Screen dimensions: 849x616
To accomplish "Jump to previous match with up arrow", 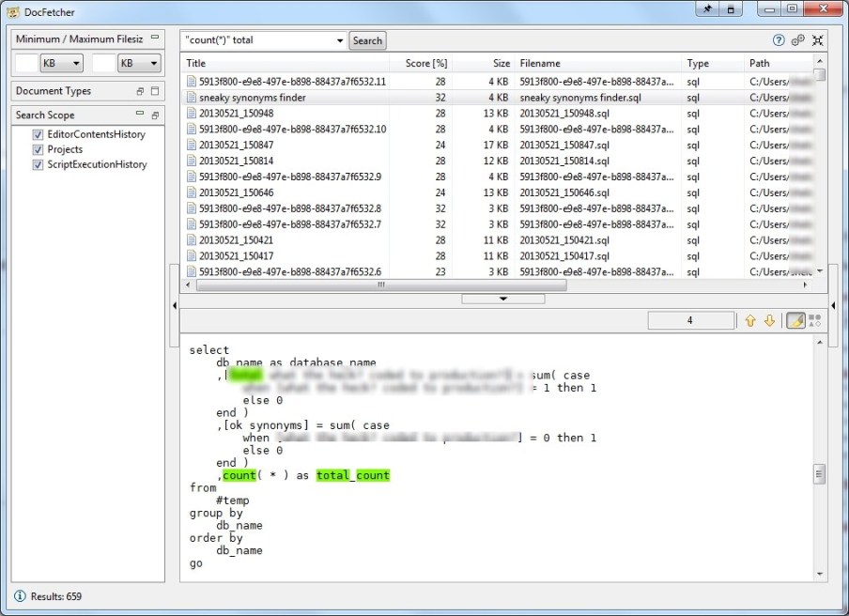I will click(x=750, y=320).
